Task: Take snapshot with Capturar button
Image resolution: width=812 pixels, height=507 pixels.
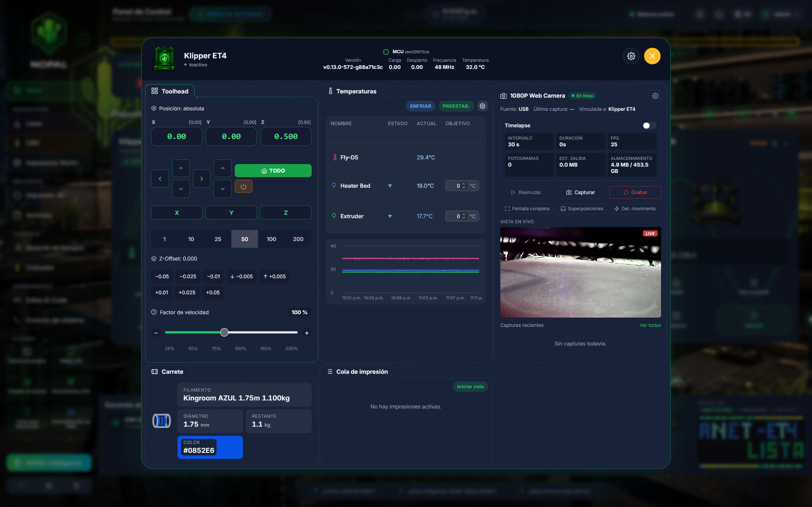Action: (x=580, y=192)
